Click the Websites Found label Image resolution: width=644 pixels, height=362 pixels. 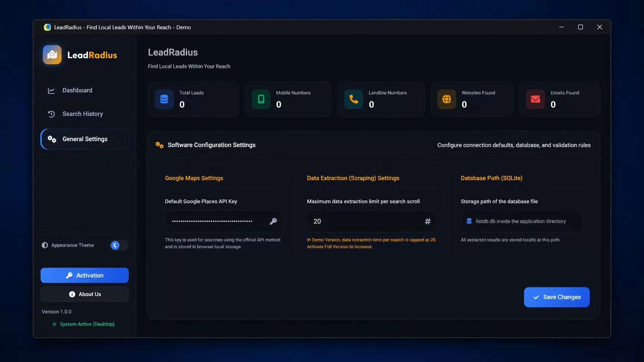pyautogui.click(x=478, y=93)
